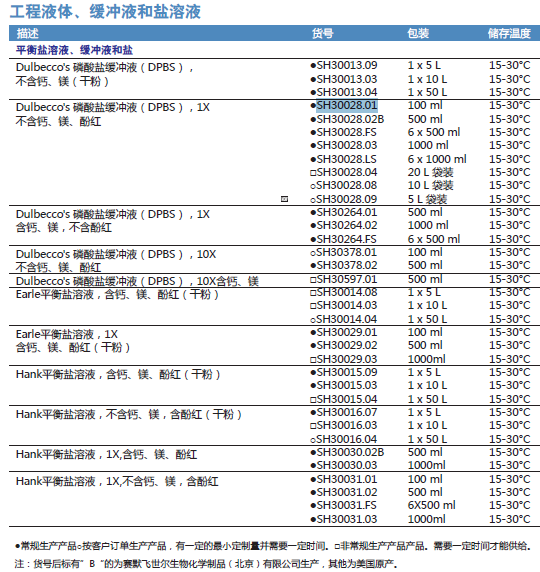
Task: Click Hank平衡盐溶液，含钙、镁、酚红（干粉） description
Action: coord(118,374)
